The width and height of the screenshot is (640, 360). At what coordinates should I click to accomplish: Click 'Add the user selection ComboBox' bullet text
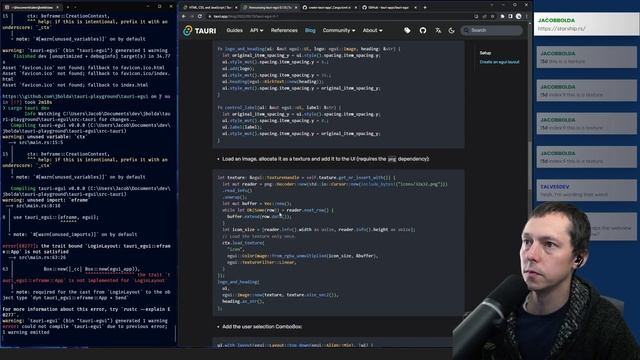point(262,327)
